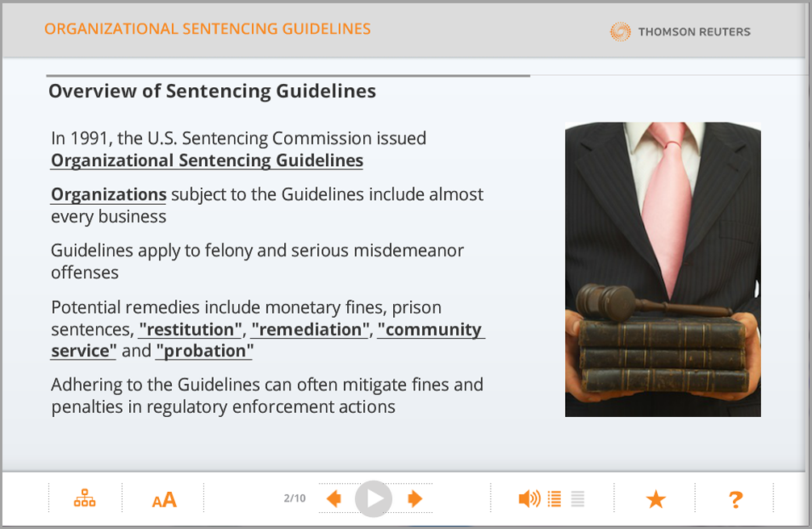812x529 pixels.
Task: Select the gray text list view icon
Action: pos(577,499)
